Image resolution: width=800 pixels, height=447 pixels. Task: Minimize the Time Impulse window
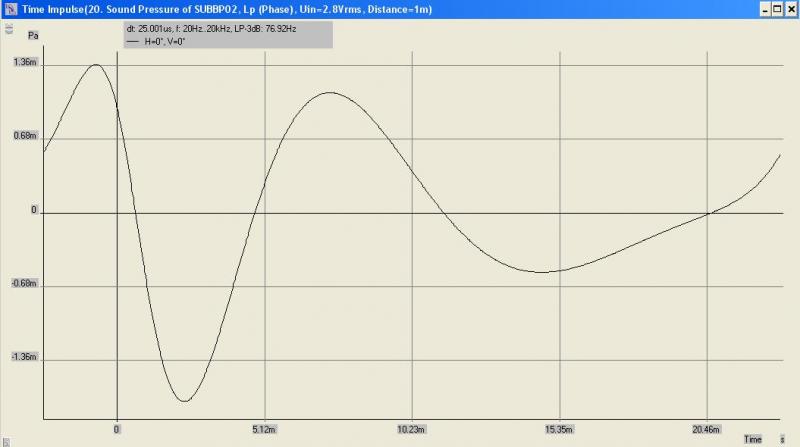765,9
